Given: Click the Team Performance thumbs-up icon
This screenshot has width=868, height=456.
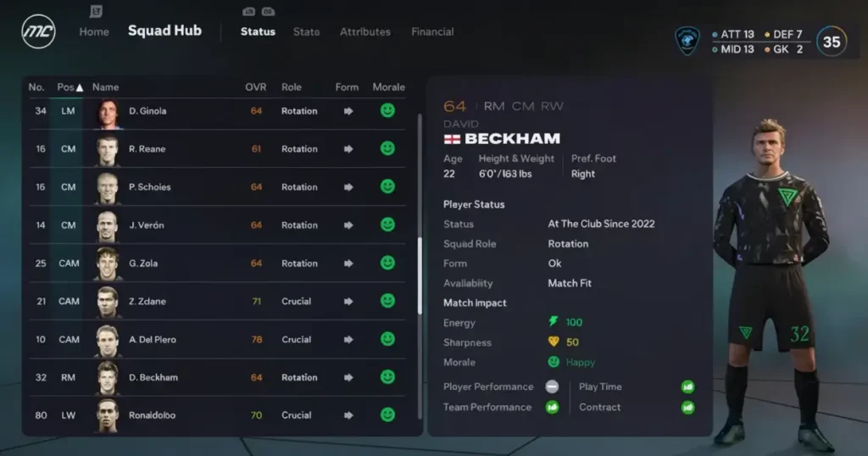Looking at the screenshot, I should tap(552, 407).
